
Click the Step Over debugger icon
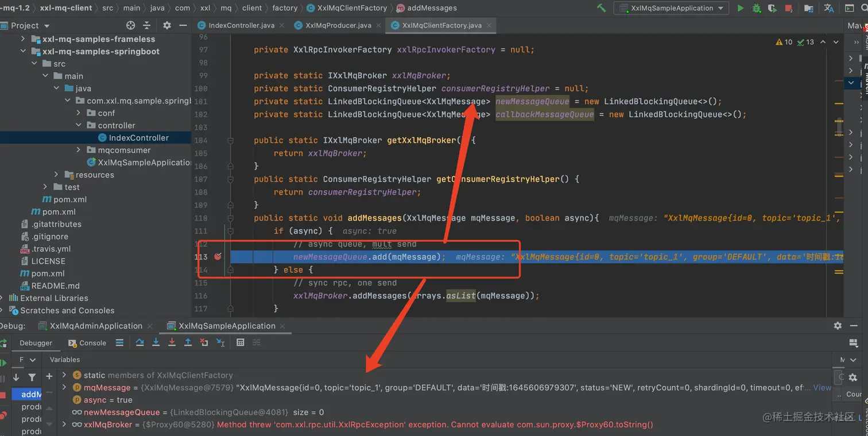tap(139, 342)
